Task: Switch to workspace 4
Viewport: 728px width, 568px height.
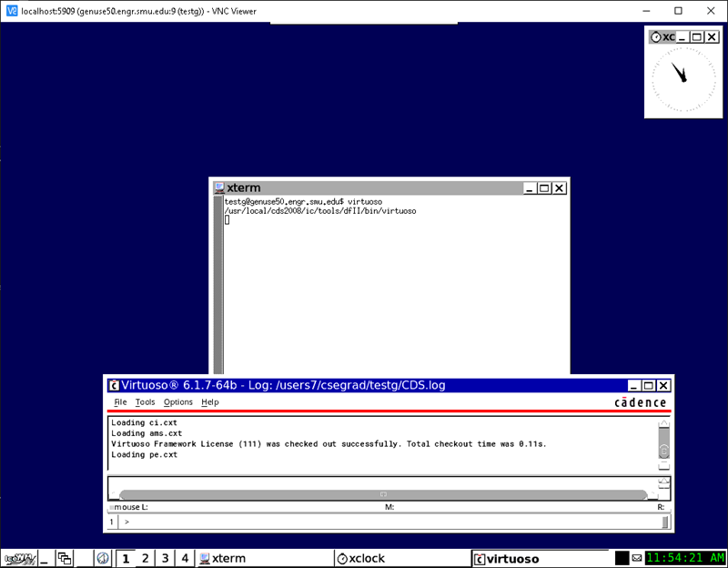Action: click(x=186, y=558)
